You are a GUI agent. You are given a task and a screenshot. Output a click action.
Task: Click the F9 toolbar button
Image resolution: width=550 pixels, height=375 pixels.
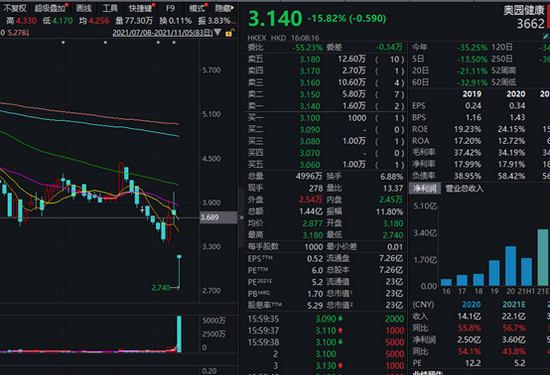(170, 8)
